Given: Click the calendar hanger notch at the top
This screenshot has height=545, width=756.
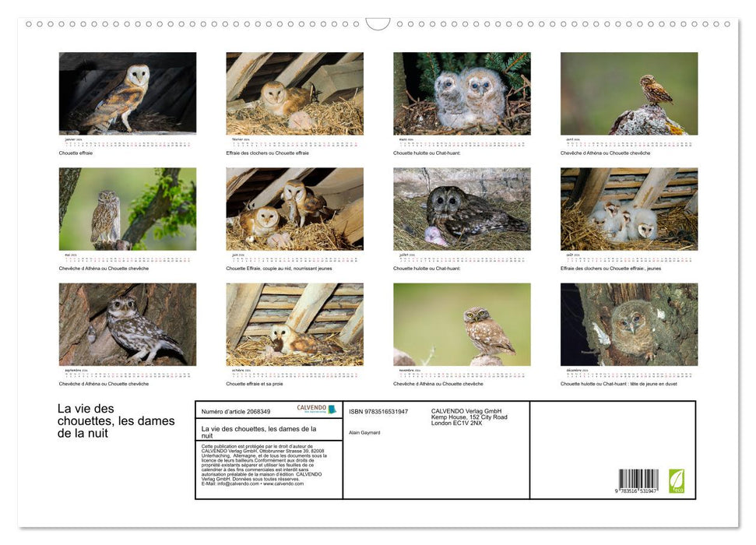Looking at the screenshot, I should point(378,24).
